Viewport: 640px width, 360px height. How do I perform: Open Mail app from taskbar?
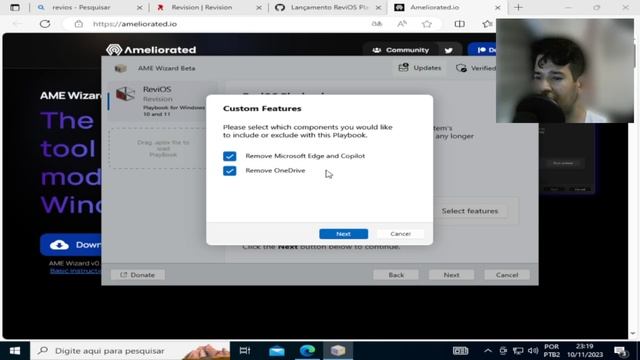click(276, 351)
